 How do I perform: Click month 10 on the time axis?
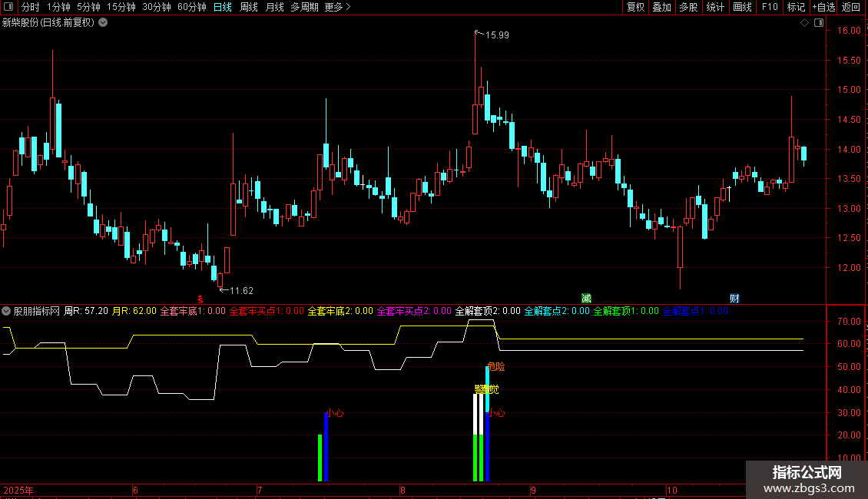click(x=672, y=490)
